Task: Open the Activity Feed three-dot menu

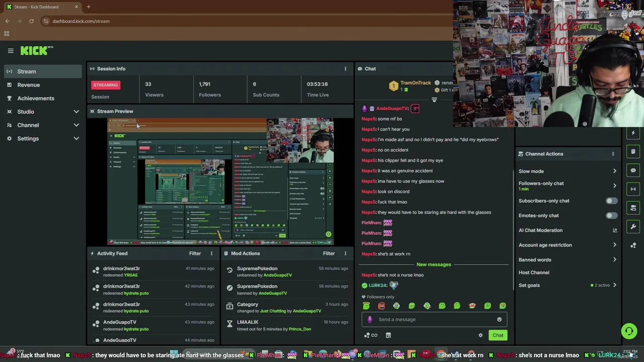Action: [x=211, y=253]
